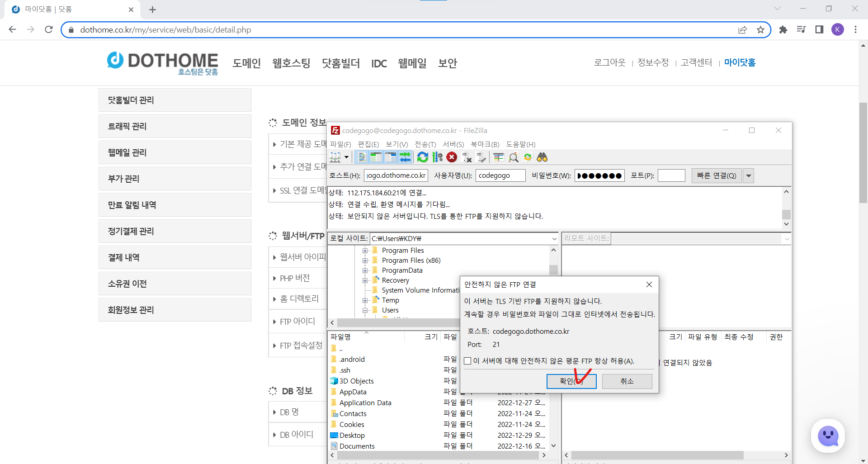This screenshot has height=464, width=868.
Task: Go back in the browser
Action: pos(12,29)
